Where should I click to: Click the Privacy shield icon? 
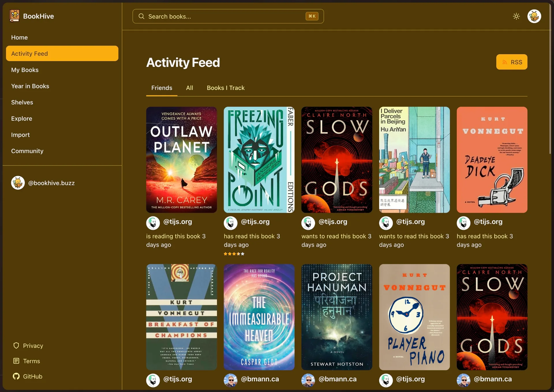tap(16, 345)
